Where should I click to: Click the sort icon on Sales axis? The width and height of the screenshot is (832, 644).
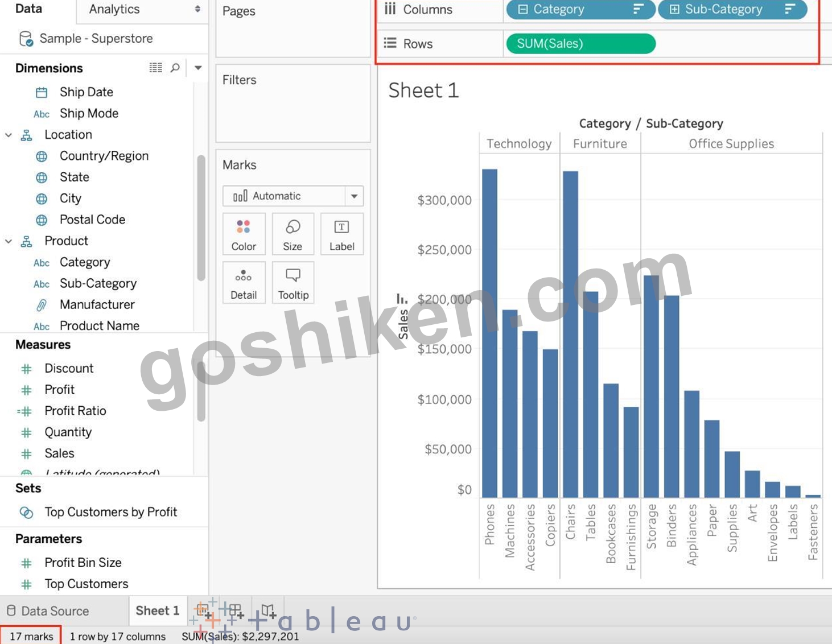(x=402, y=298)
